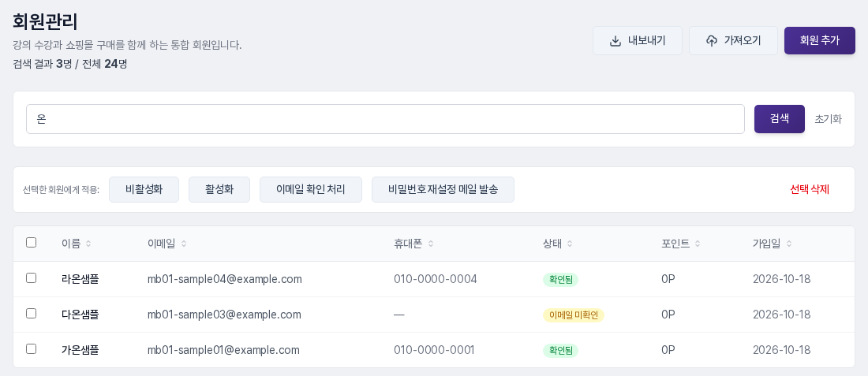Click the red 선택 삭제 link
The image size is (868, 376).
(x=810, y=189)
